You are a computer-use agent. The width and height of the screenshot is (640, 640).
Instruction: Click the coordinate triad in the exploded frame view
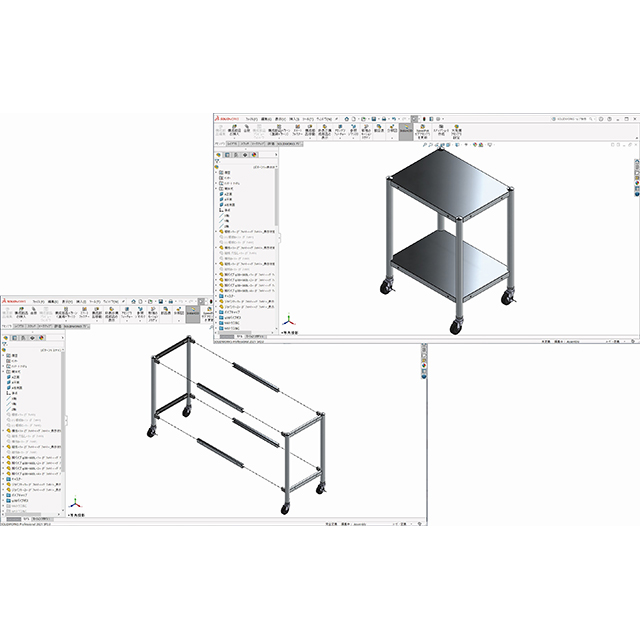coord(76,502)
